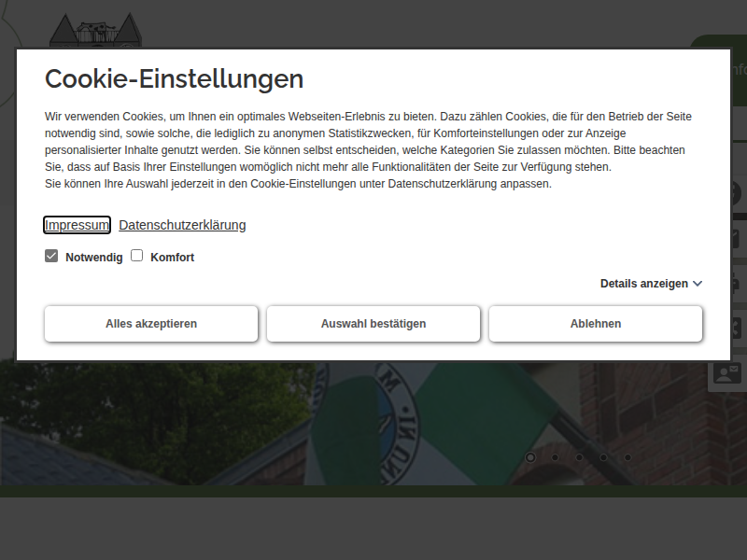This screenshot has width=747, height=560.
Task: Show the fifth (last) carousel slide dot
Action: tap(627, 457)
